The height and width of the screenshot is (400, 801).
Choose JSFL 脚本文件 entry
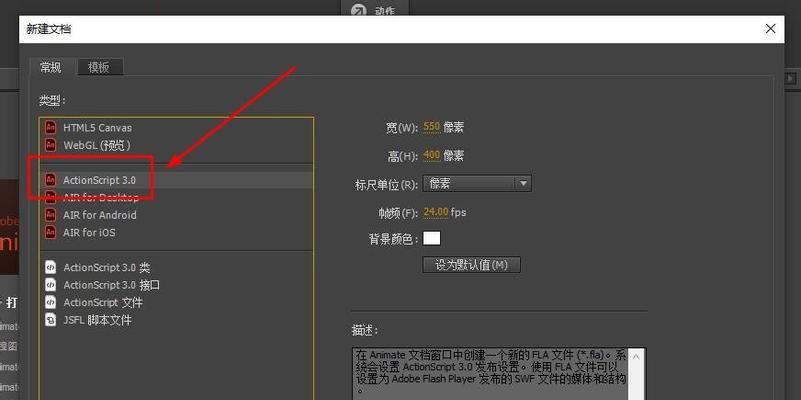tap(97, 320)
